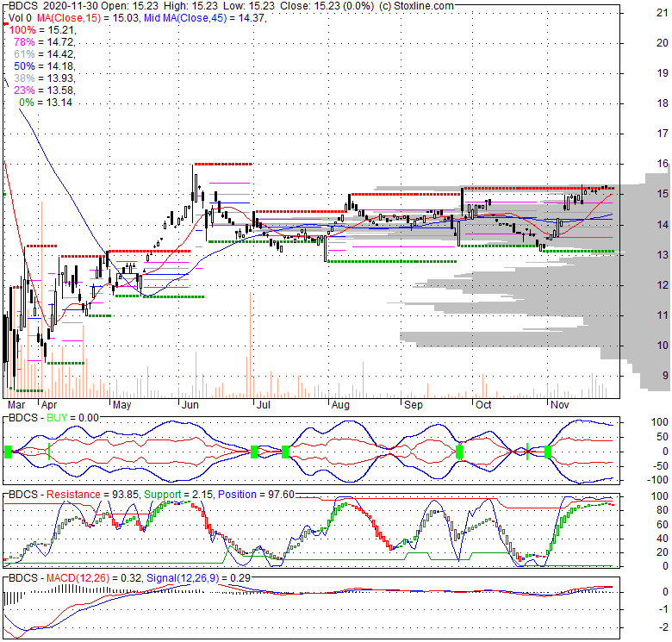Screen dimensions: 672x642
Task: Select the 'Nov' month label on time axis
Action: (x=560, y=405)
